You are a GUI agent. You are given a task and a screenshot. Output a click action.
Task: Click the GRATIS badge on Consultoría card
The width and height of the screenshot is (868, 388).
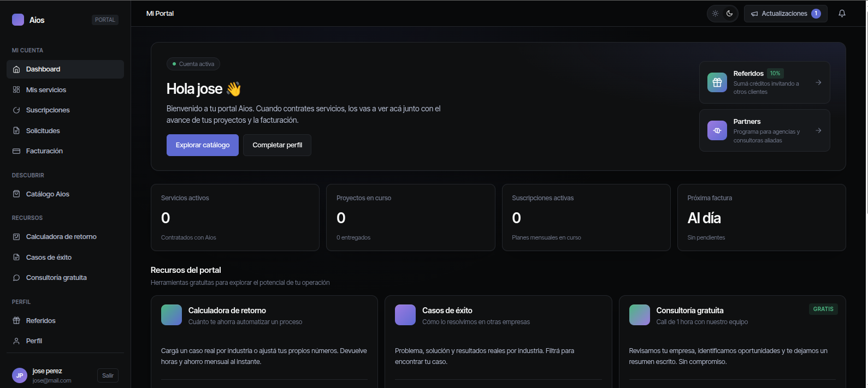tap(823, 309)
